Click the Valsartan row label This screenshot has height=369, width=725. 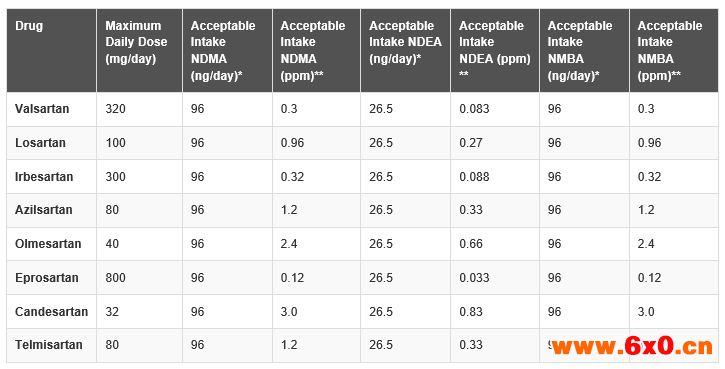(x=42, y=109)
